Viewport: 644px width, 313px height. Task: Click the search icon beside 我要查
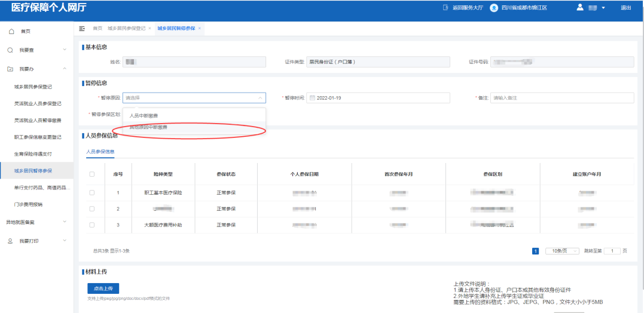pos(10,50)
